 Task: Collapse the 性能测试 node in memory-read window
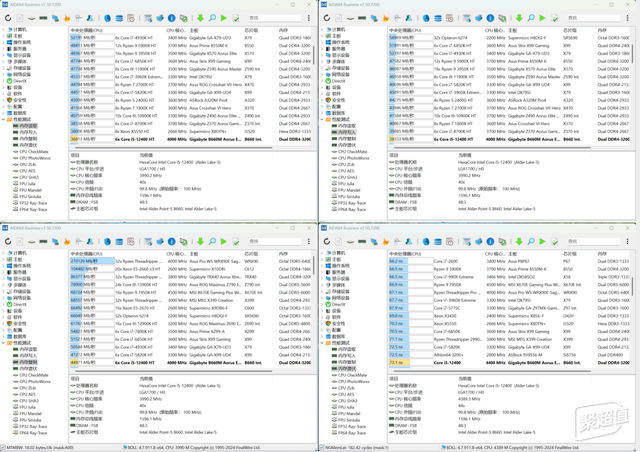[3, 119]
